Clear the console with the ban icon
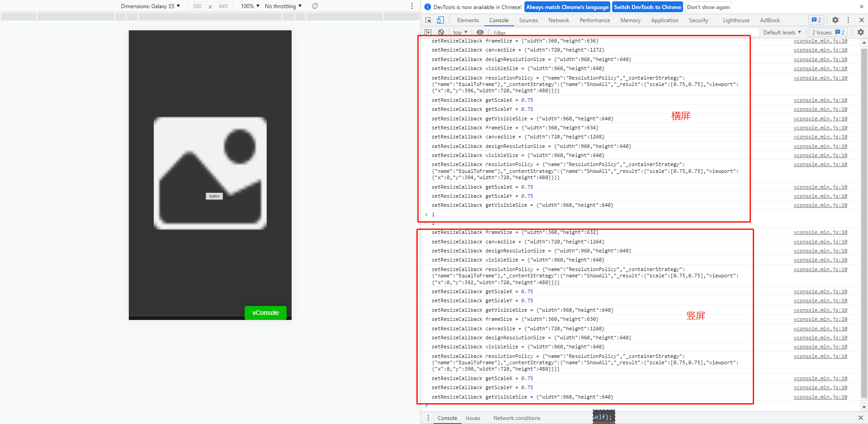Screen dimensions: 868x424 click(x=441, y=33)
